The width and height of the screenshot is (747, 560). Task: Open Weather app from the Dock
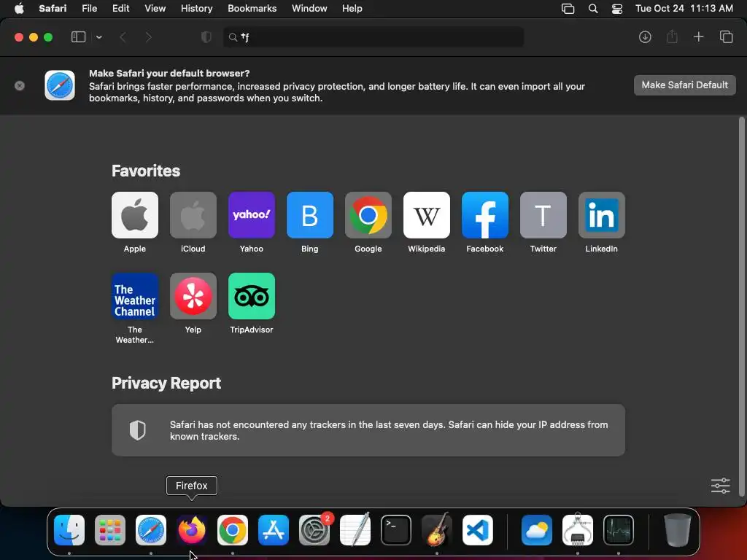pyautogui.click(x=537, y=530)
